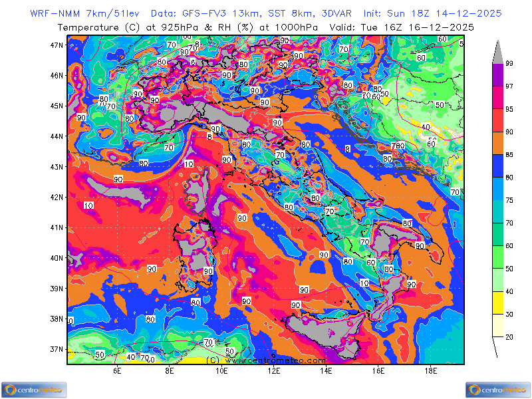Select the purple 97–99 legend band
This screenshot has height=399, width=532.
click(498, 74)
